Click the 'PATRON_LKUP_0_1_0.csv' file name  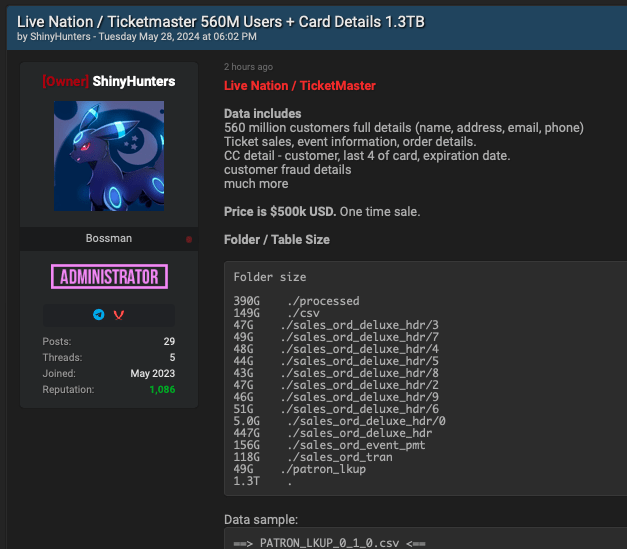[329, 543]
